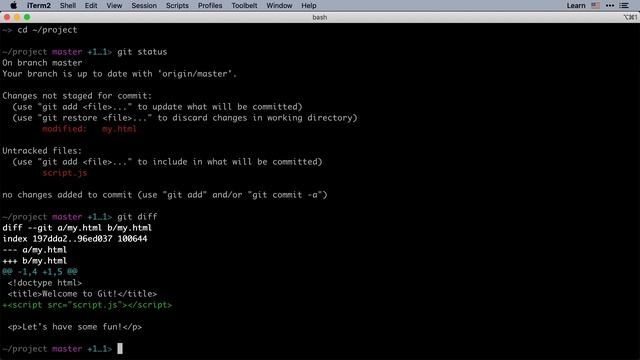Open the iTerm2 application menu
The image size is (640, 360).
coord(39,5)
